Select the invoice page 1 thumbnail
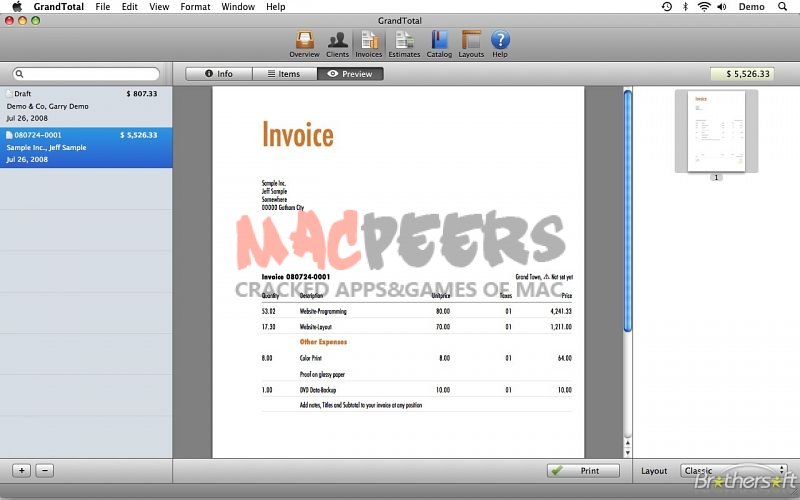 click(716, 131)
